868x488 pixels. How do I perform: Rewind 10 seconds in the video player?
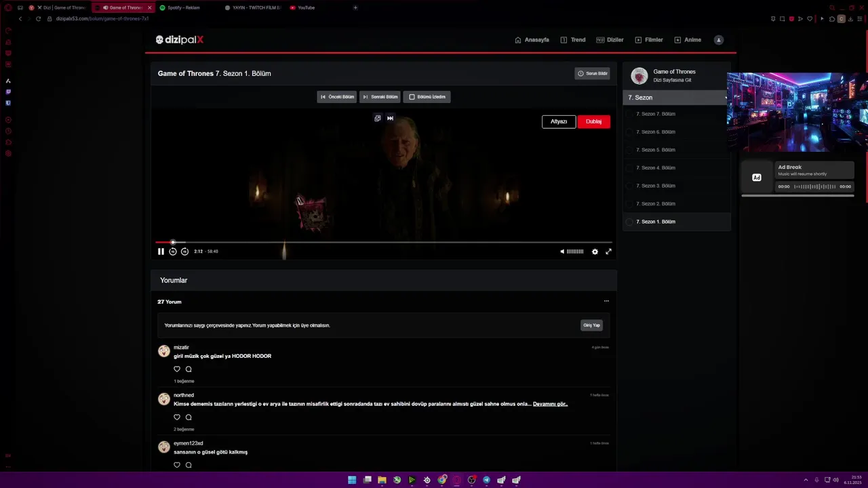pyautogui.click(x=173, y=251)
